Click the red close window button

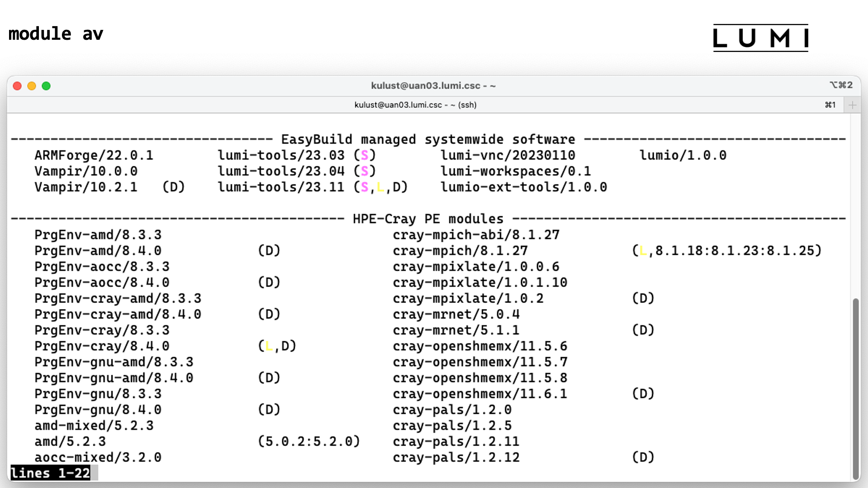point(17,86)
